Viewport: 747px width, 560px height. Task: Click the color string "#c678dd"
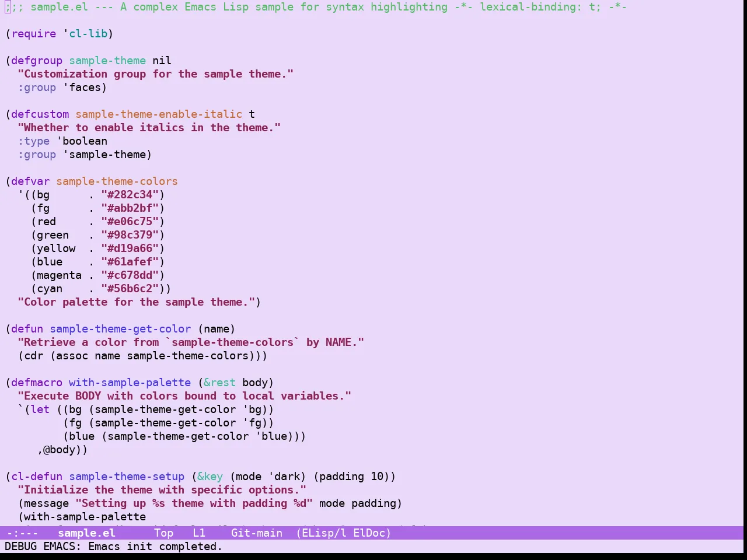click(x=130, y=275)
